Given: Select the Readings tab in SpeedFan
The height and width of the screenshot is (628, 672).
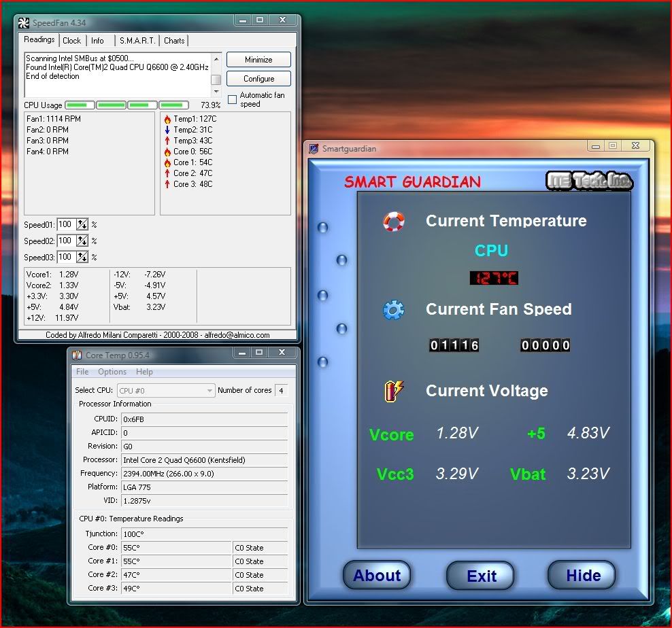Looking at the screenshot, I should [x=39, y=39].
